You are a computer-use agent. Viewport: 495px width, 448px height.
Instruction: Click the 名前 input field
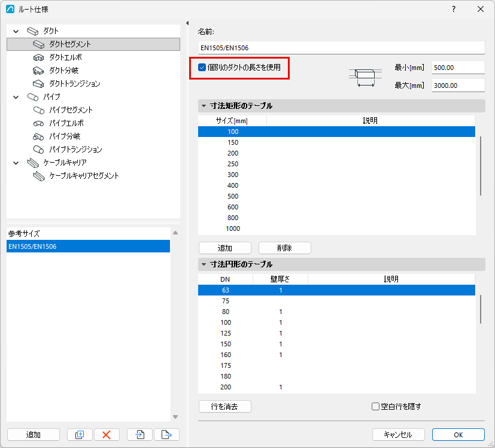pyautogui.click(x=342, y=48)
